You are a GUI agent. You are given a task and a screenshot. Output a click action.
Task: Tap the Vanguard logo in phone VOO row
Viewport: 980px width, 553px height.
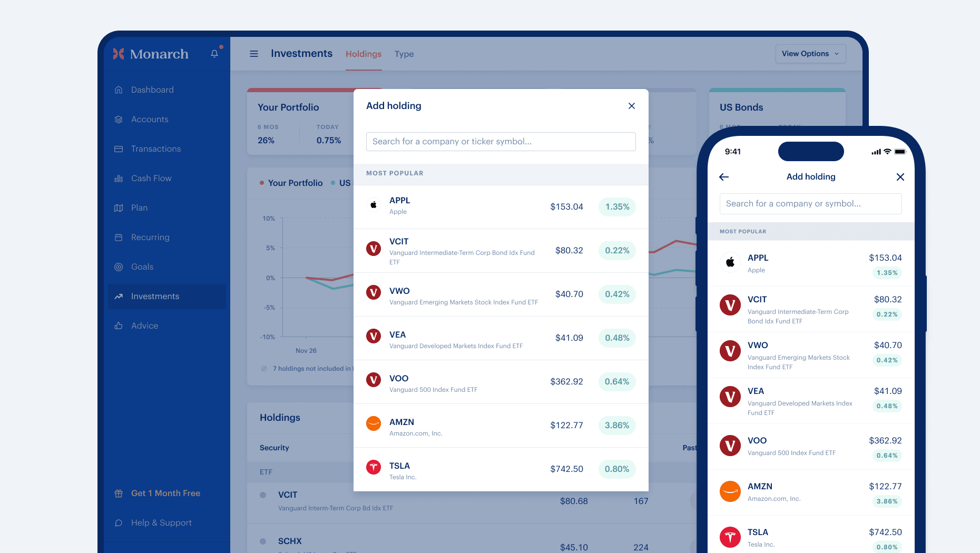(730, 446)
